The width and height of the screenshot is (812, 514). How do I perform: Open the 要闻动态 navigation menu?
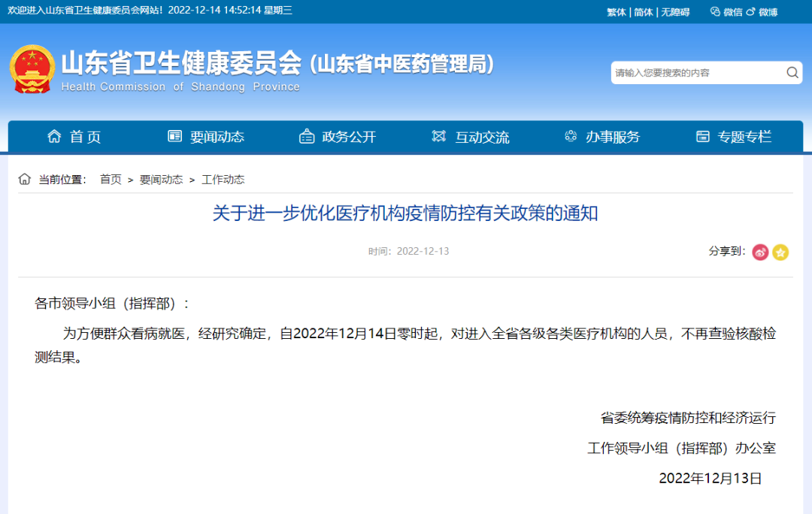point(217,137)
